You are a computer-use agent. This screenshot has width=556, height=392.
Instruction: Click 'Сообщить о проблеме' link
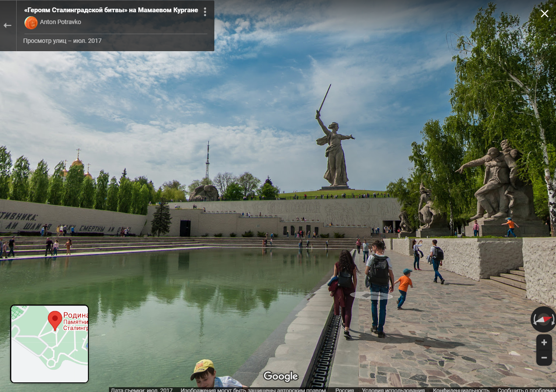tap(526, 390)
